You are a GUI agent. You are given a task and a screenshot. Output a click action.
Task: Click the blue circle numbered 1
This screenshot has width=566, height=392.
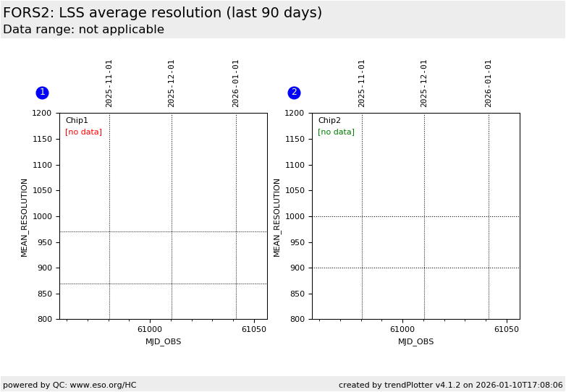coord(42,93)
